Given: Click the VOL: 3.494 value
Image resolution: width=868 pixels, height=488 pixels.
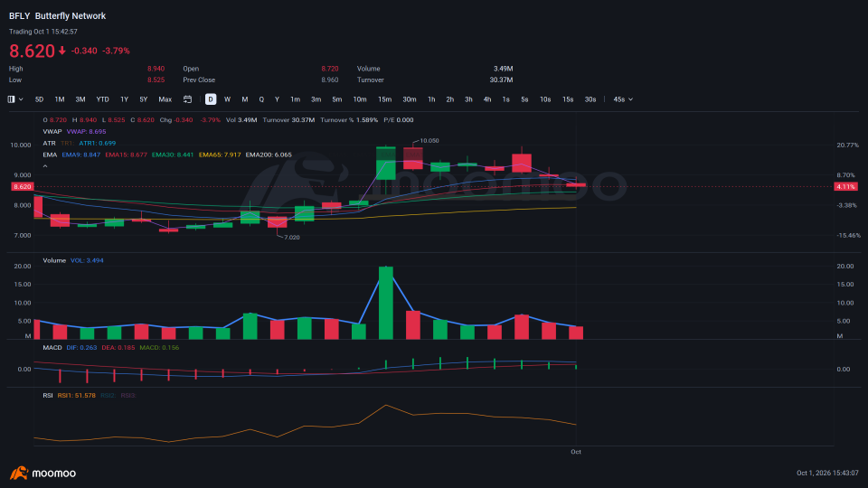Looking at the screenshot, I should [87, 260].
